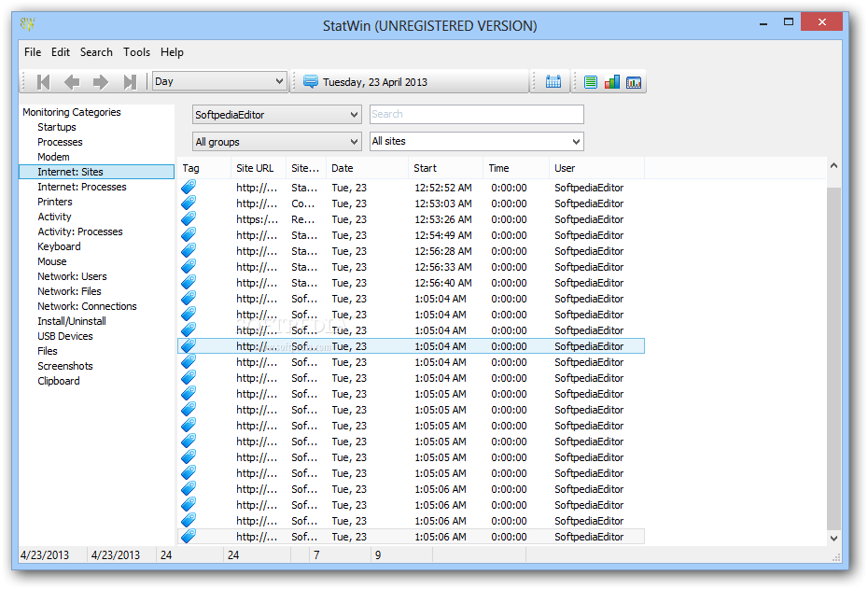Image resolution: width=868 pixels, height=589 pixels.
Task: Select Activity category
Action: pyautogui.click(x=54, y=217)
